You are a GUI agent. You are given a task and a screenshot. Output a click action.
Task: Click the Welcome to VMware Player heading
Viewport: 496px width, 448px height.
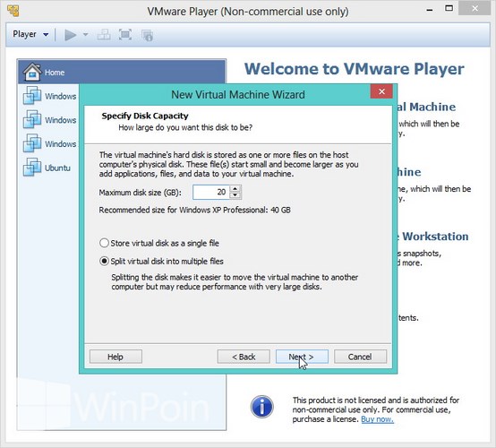point(354,69)
